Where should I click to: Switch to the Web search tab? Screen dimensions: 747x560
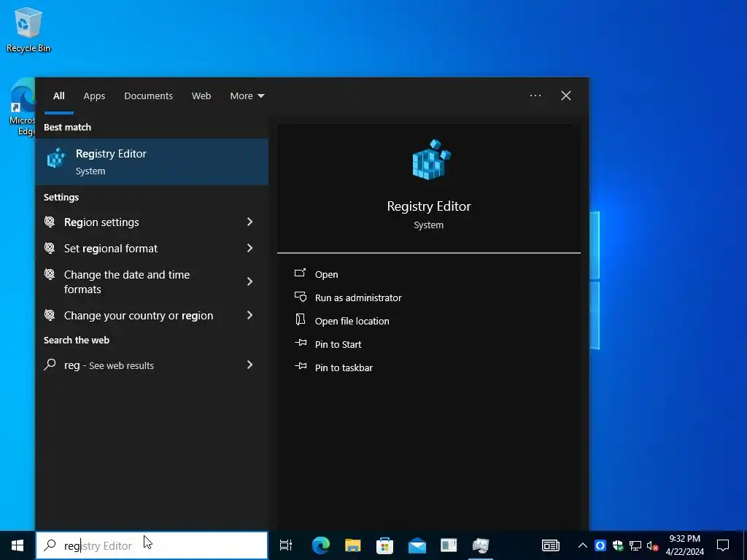[x=201, y=96]
